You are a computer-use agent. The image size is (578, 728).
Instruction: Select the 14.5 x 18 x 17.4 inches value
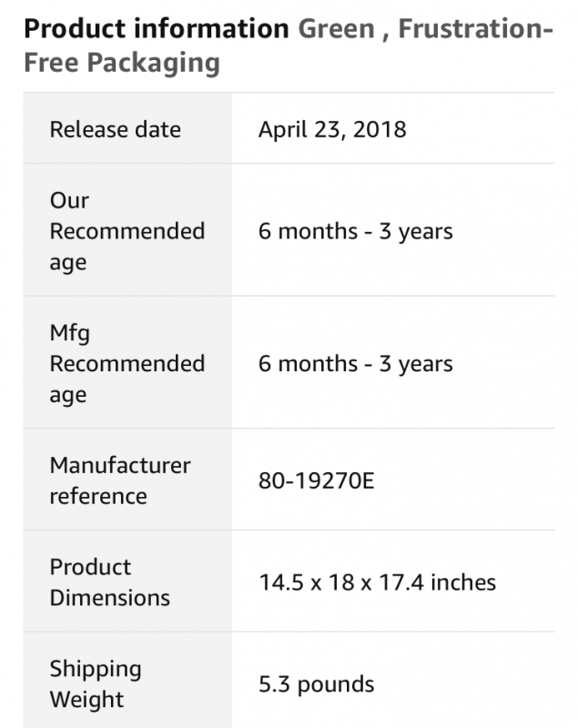coord(378,581)
